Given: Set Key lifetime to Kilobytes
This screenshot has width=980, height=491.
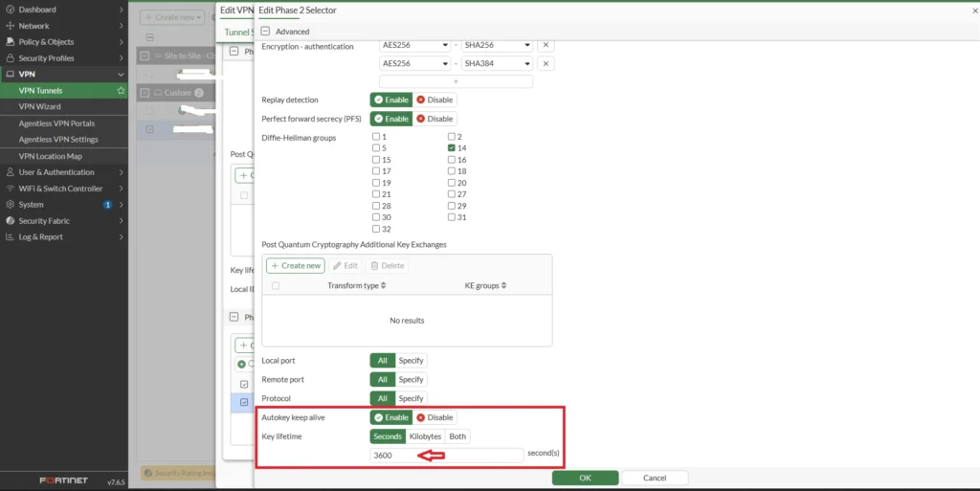Looking at the screenshot, I should [425, 436].
